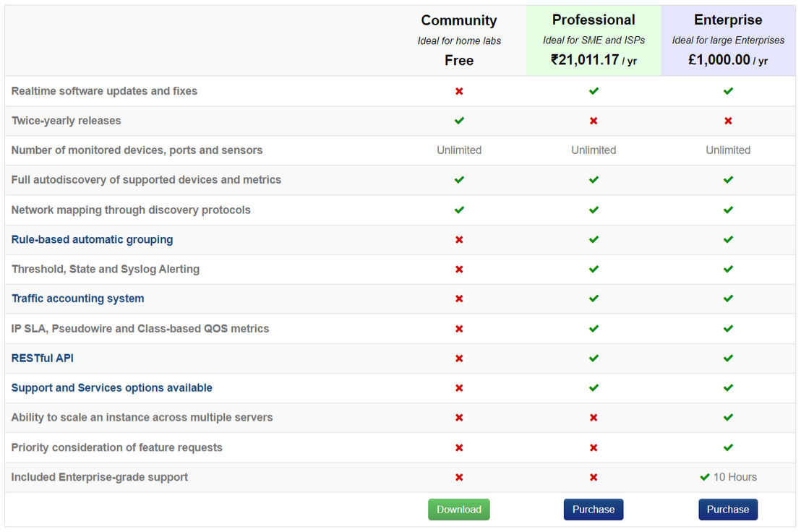Click the Purchase button under Professional
The image size is (801, 532).
[x=594, y=510]
